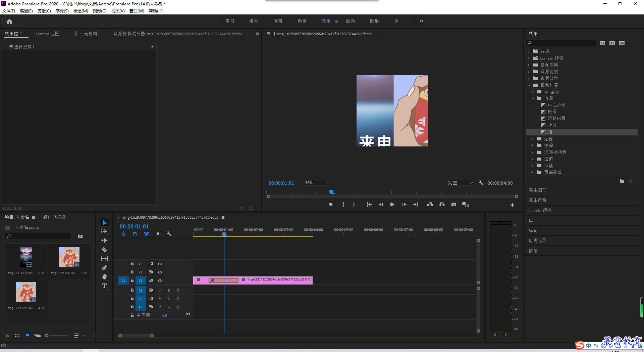Screen dimensions: 644x352
Task: Mute audio track A1
Action: [x=160, y=290]
